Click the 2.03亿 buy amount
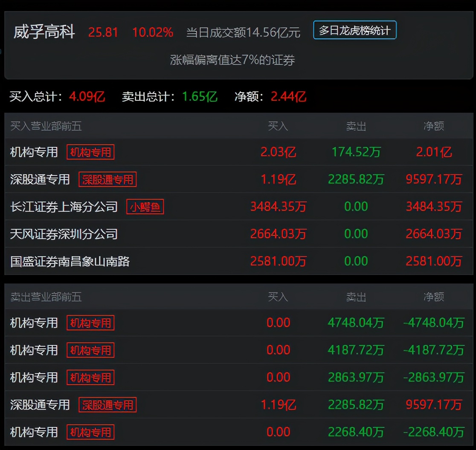This screenshot has height=450, width=476. pos(279,152)
